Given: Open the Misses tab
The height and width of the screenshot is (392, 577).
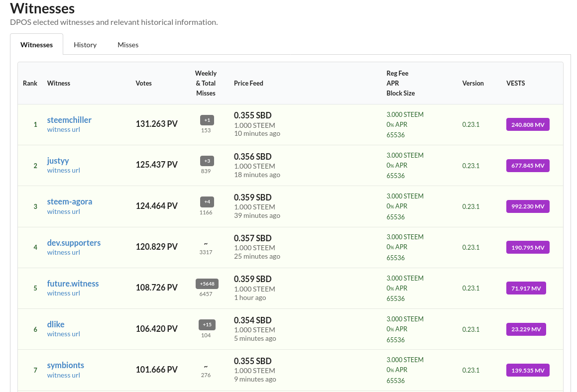Looking at the screenshot, I should [128, 44].
